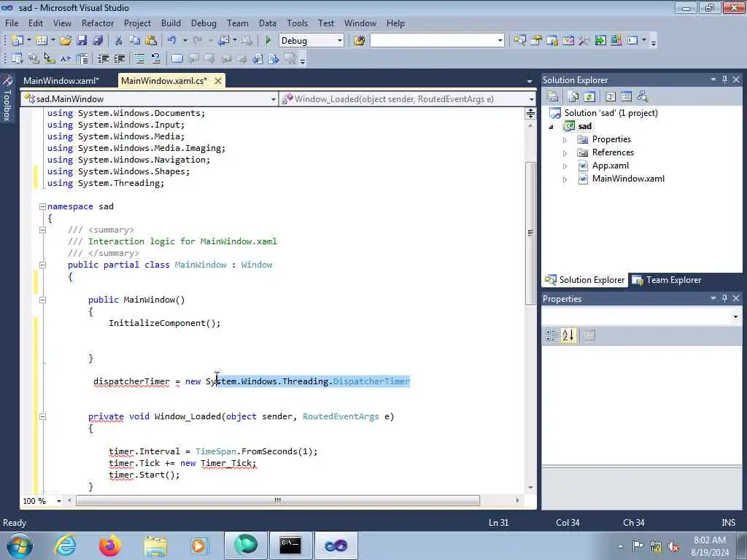The image size is (747, 560).
Task: Click the Paste clipboard icon
Action: (151, 41)
